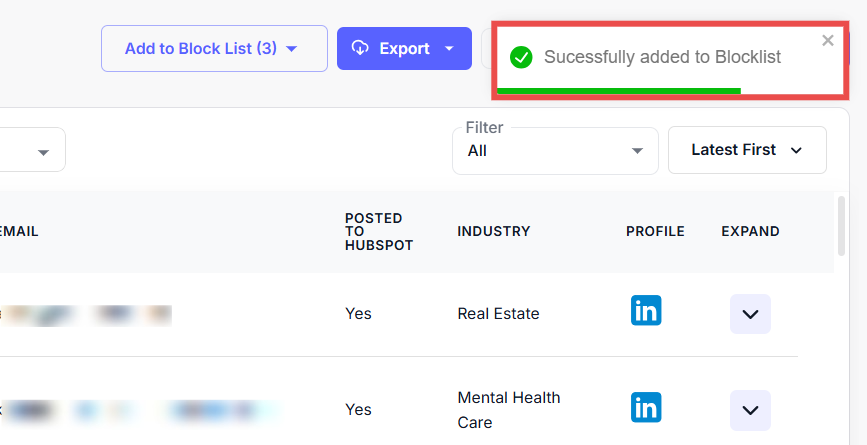Image resolution: width=867 pixels, height=445 pixels.
Task: Open LinkedIn profile for Real Estate contact
Action: point(646,310)
